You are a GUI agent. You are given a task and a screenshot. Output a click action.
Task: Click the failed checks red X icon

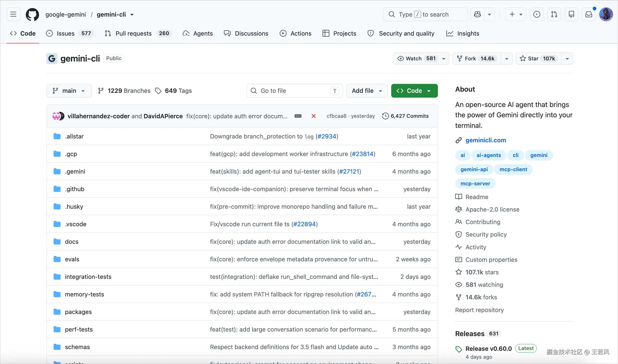click(314, 116)
